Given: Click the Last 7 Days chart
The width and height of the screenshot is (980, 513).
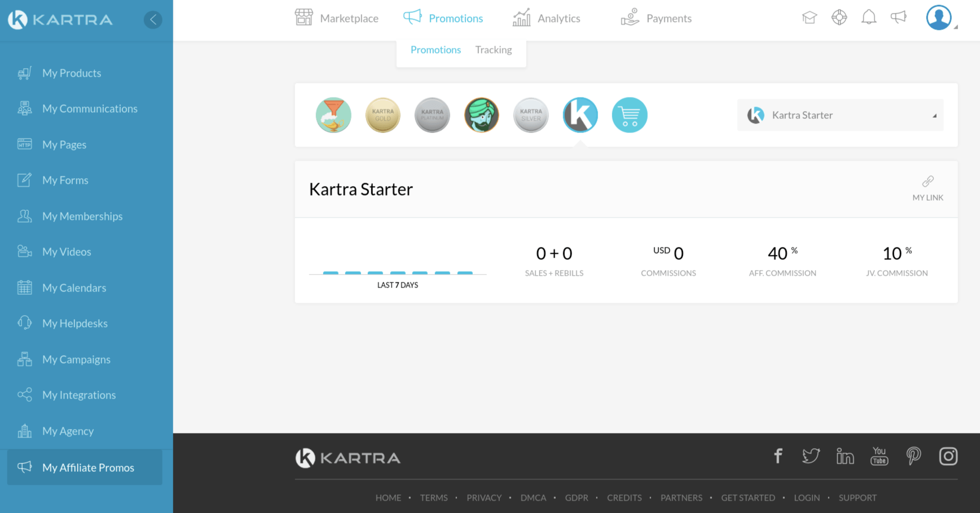Looking at the screenshot, I should pos(398,273).
